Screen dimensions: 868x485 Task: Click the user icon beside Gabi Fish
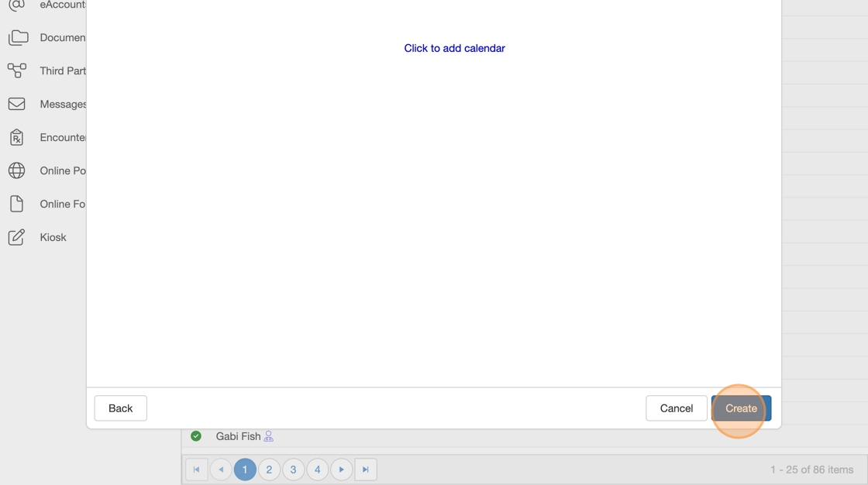(269, 436)
